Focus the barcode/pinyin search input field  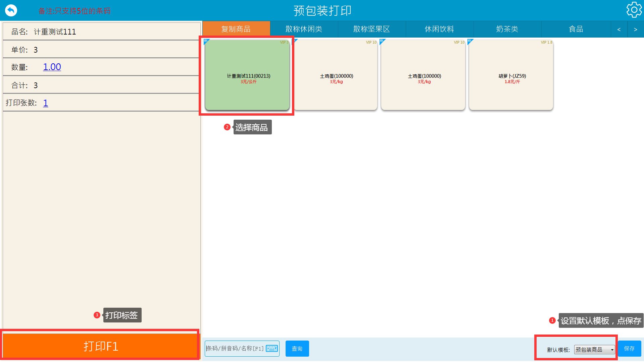tap(235, 349)
